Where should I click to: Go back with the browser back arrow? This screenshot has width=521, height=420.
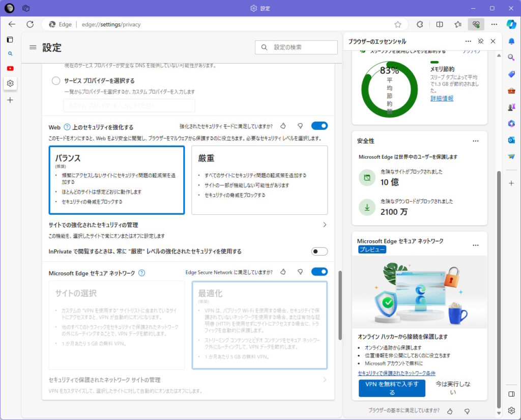(x=12, y=24)
